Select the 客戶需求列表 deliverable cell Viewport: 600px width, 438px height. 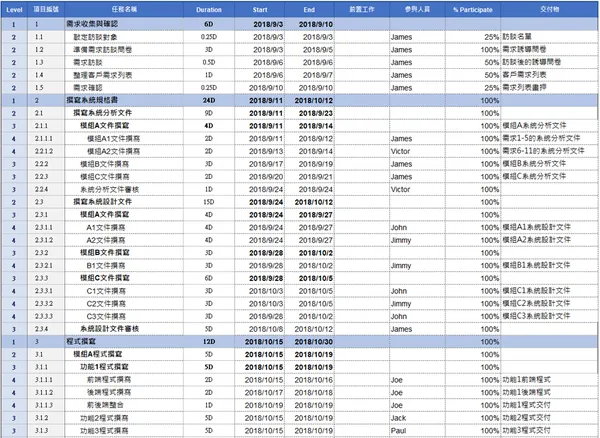[x=549, y=75]
